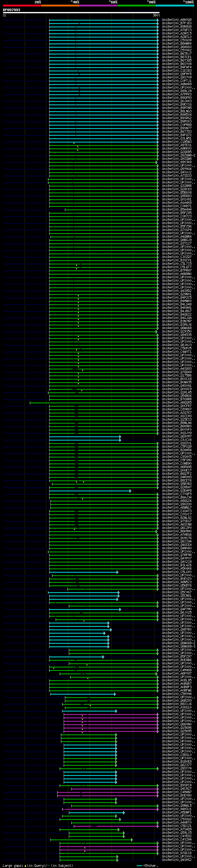Click the query end position 360

[x=155, y=15]
